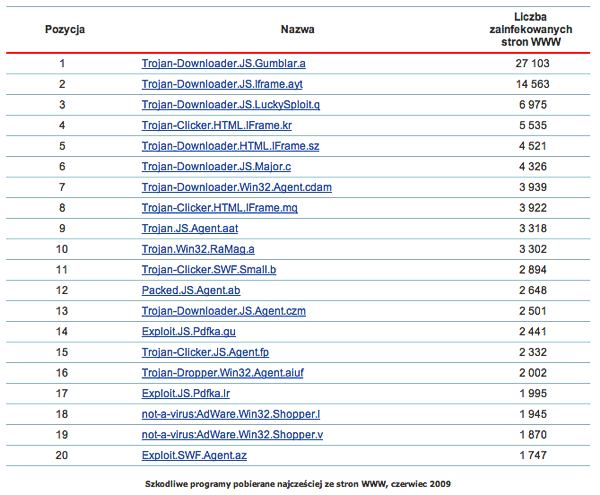Click position number 15 in the table
This screenshot has width=600, height=495.
click(x=62, y=352)
